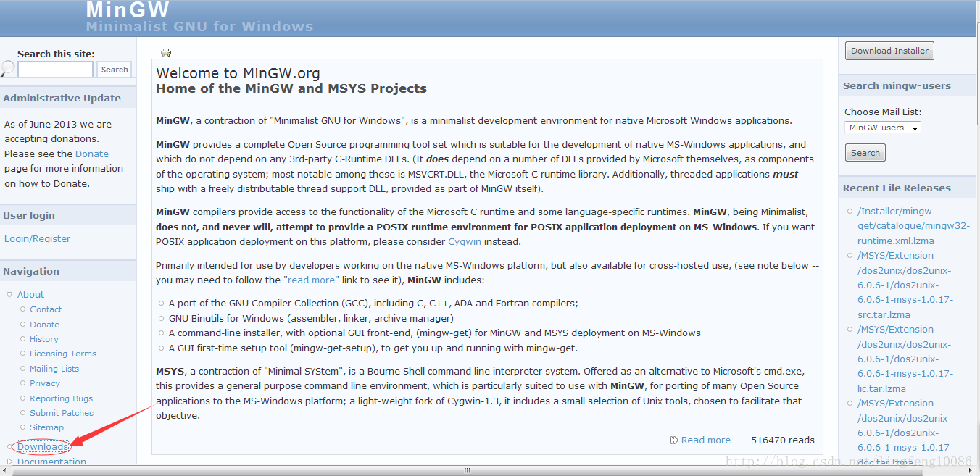The width and height of the screenshot is (980, 476).
Task: Open the Reporting Bugs link
Action: pyautogui.click(x=61, y=398)
